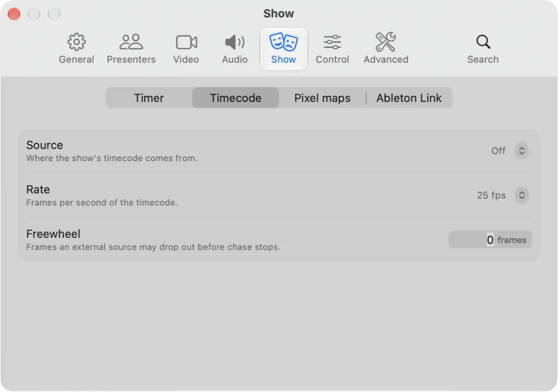The height and width of the screenshot is (392, 558).
Task: Switch to the Pixel maps tab
Action: click(322, 98)
